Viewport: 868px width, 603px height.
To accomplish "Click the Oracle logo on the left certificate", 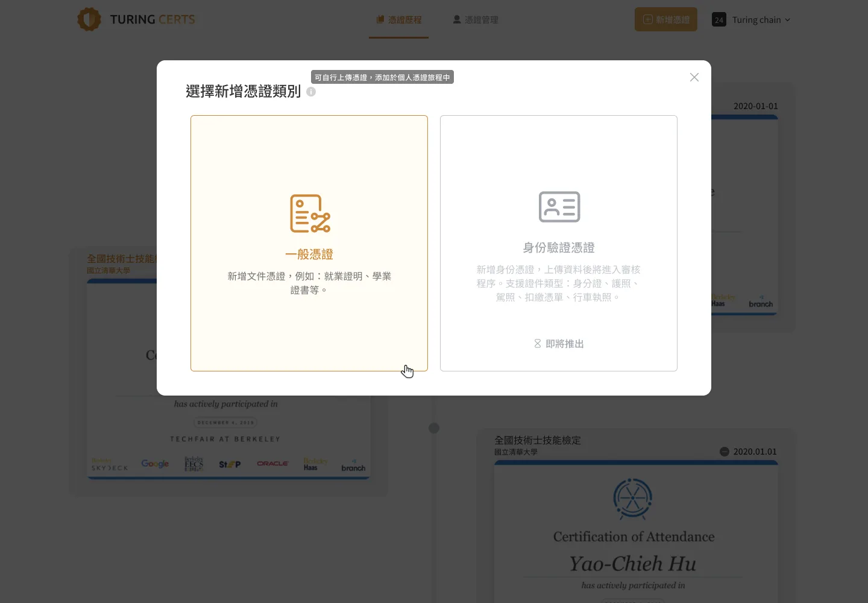I will click(272, 464).
